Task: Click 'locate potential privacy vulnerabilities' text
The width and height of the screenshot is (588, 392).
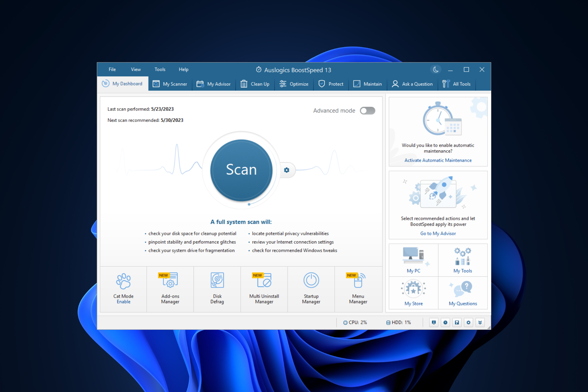Action: click(x=290, y=233)
